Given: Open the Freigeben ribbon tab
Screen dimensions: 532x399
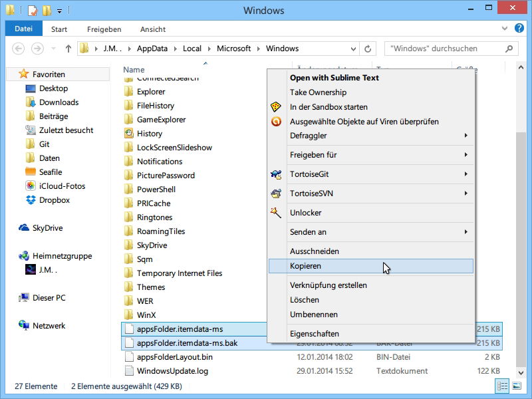Looking at the screenshot, I should point(104,29).
